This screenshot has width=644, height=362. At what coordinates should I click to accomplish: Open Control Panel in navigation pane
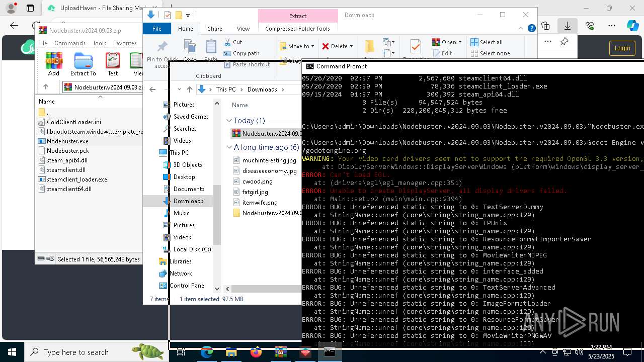pyautogui.click(x=182, y=286)
